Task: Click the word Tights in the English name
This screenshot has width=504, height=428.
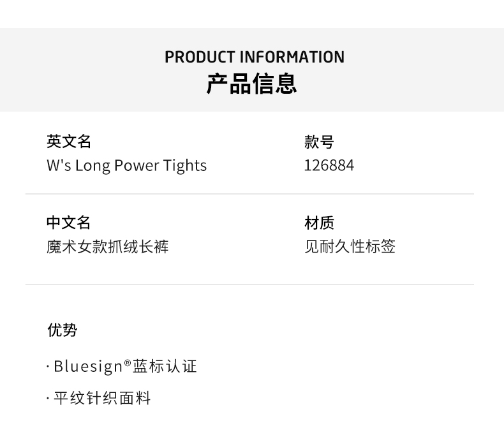Action: click(185, 165)
